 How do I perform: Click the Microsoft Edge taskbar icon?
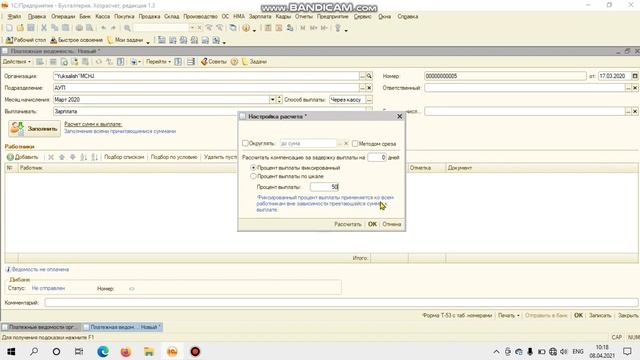[103, 351]
